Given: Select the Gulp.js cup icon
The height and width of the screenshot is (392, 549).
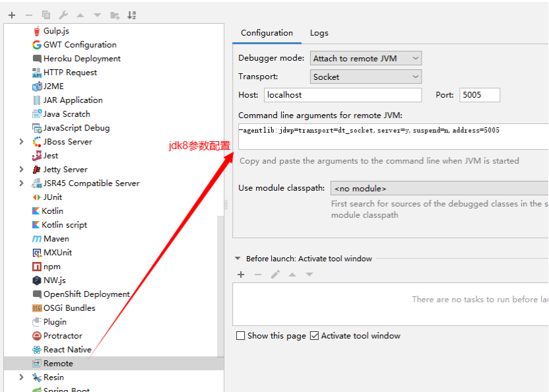Looking at the screenshot, I should 37,31.
